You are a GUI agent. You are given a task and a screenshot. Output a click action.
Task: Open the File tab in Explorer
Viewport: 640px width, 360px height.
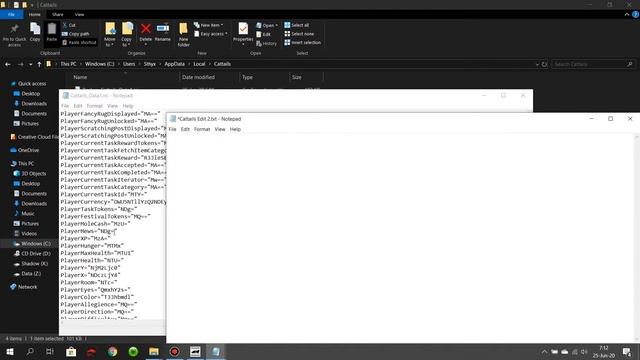(11, 14)
